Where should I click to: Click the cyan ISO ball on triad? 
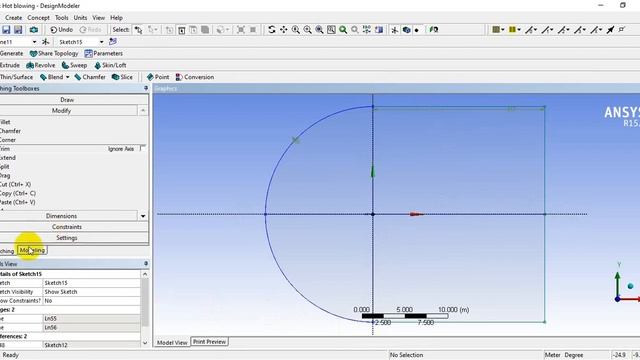[630, 286]
